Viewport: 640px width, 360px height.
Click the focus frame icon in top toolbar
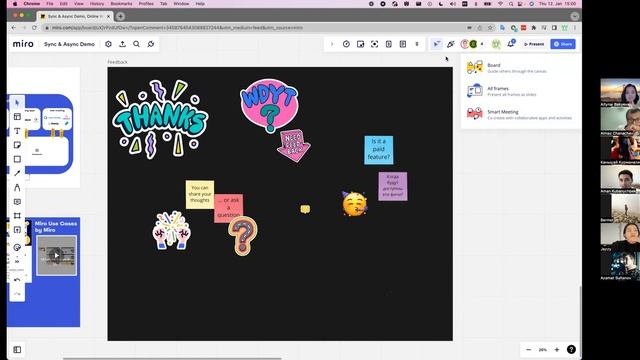pos(374,44)
